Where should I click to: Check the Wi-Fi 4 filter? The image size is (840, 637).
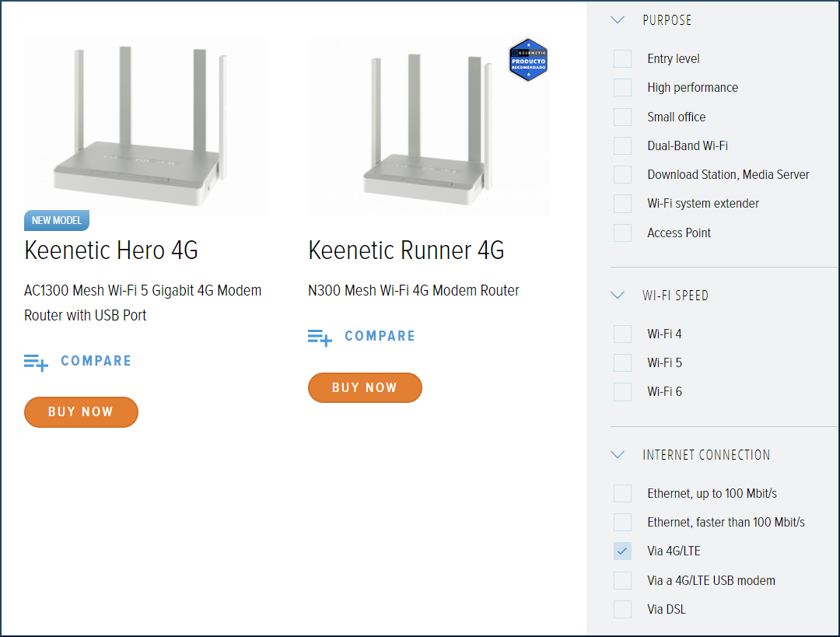pos(622,334)
